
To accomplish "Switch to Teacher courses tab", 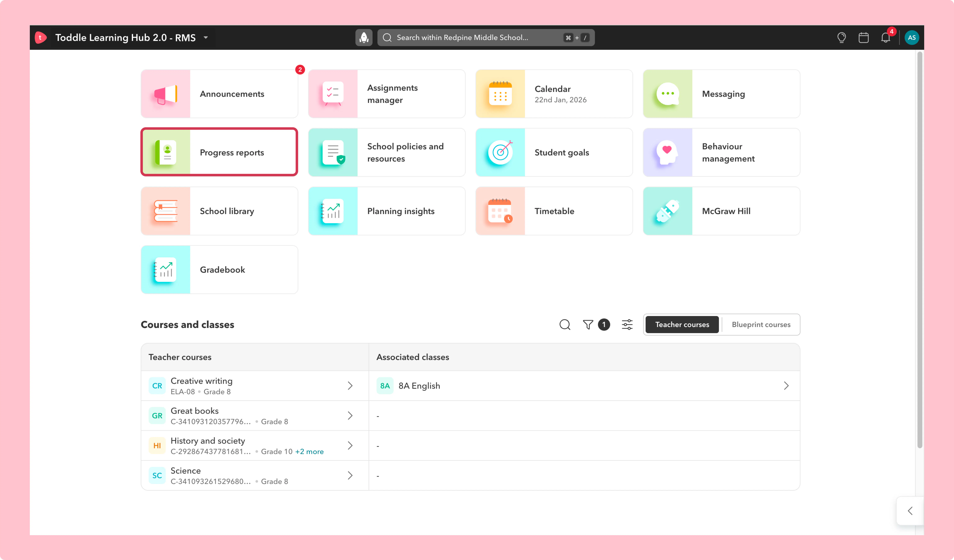I will (x=682, y=325).
